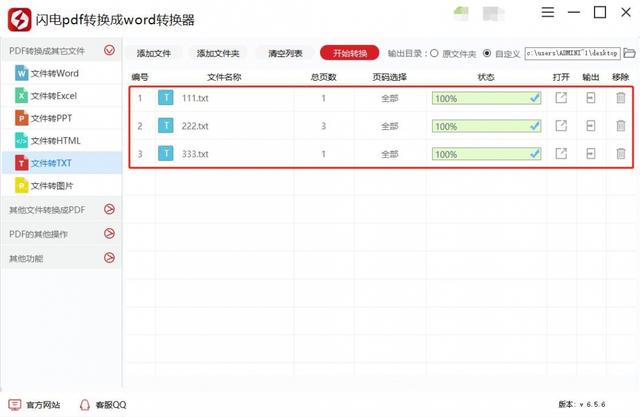The width and height of the screenshot is (640, 417).
Task: Click the T file icon of 222.txt
Action: (x=166, y=126)
